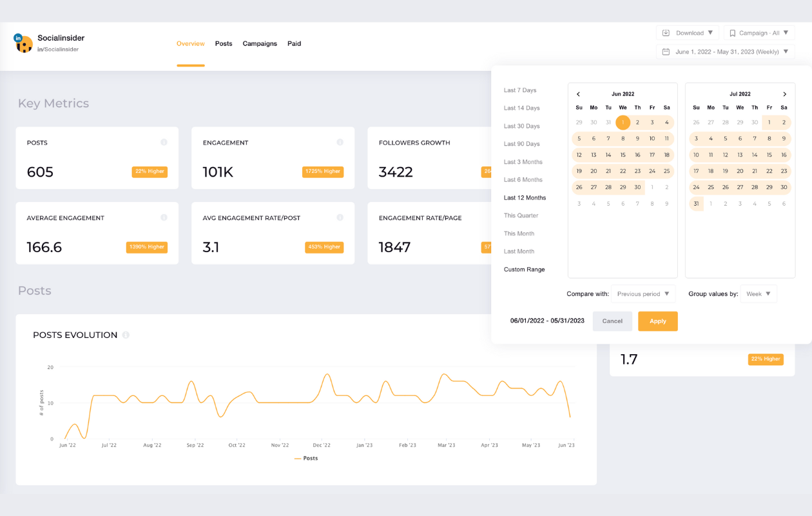Open the Group values by Week dropdown
This screenshot has width=812, height=516.
point(759,294)
